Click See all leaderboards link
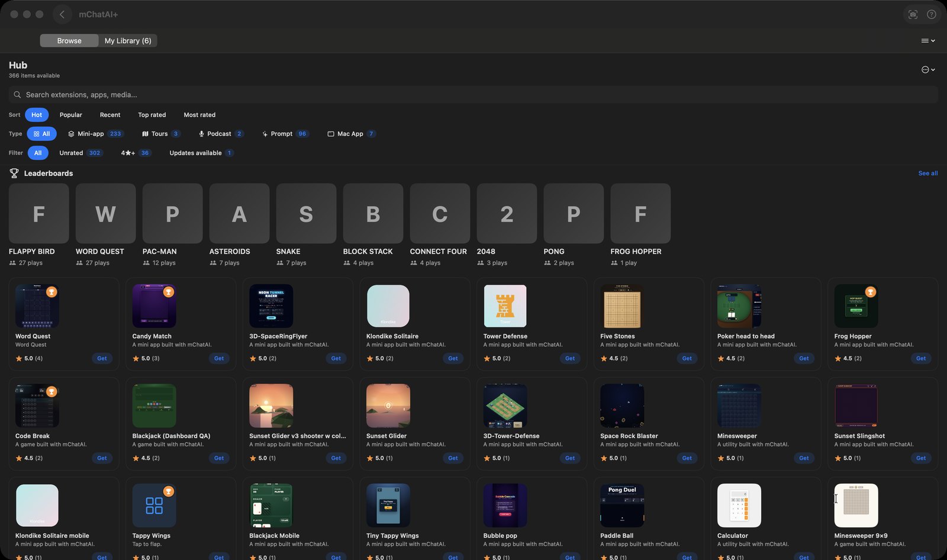 click(927, 173)
